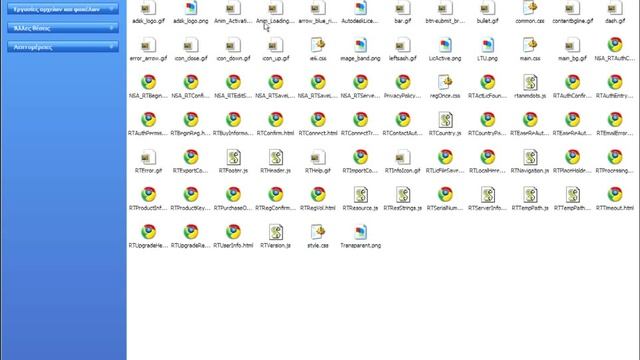640x360 pixels.
Task: Select the RTUserInfo.html Chrome file
Action: [x=233, y=232]
